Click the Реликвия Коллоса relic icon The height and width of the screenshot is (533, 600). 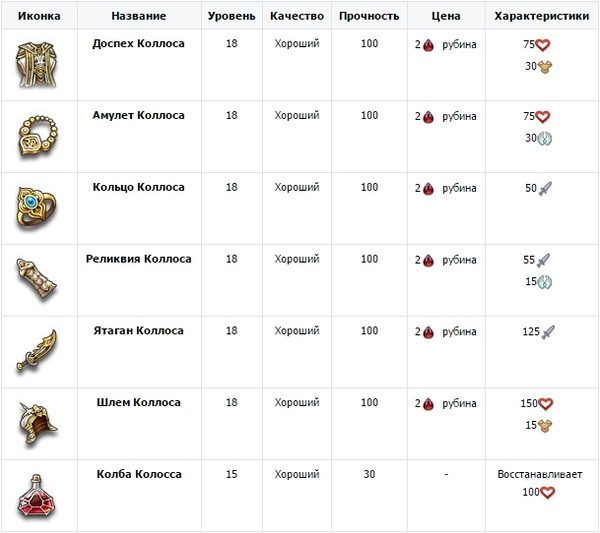(x=36, y=279)
